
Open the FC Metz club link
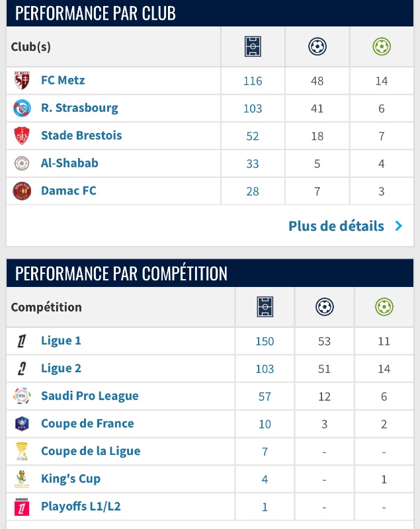coord(63,80)
